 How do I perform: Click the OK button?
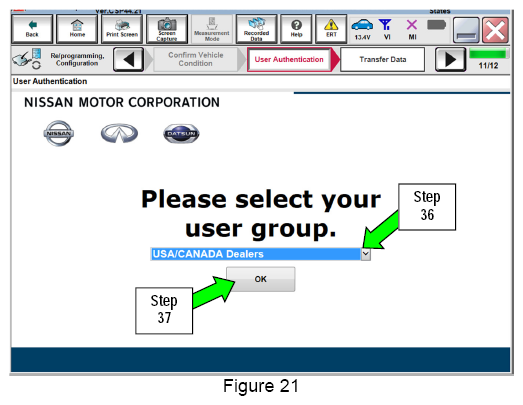[260, 279]
